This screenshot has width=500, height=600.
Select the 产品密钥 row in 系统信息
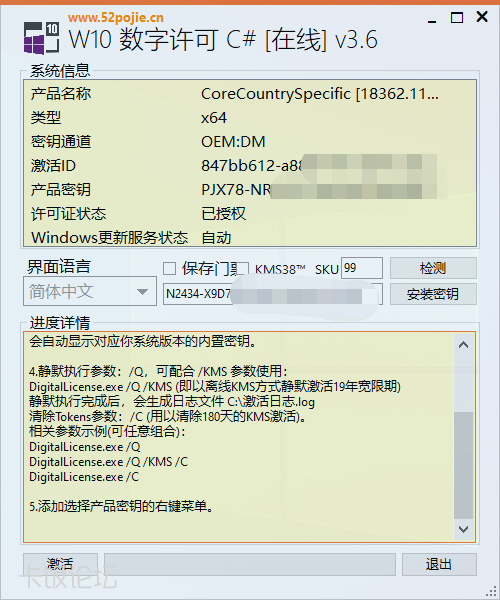tap(250, 190)
